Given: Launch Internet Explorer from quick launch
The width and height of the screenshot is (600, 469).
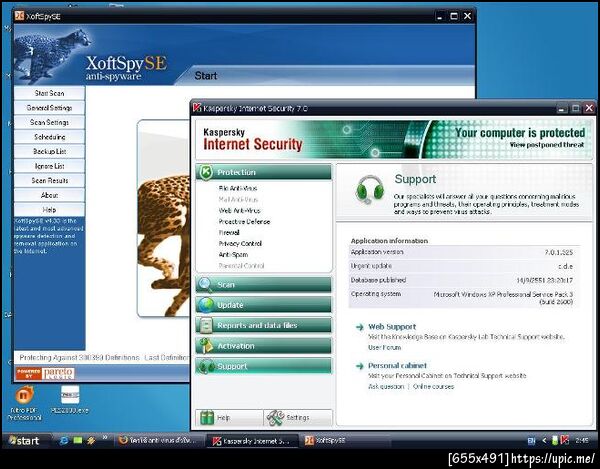Looking at the screenshot, I should pos(64,440).
